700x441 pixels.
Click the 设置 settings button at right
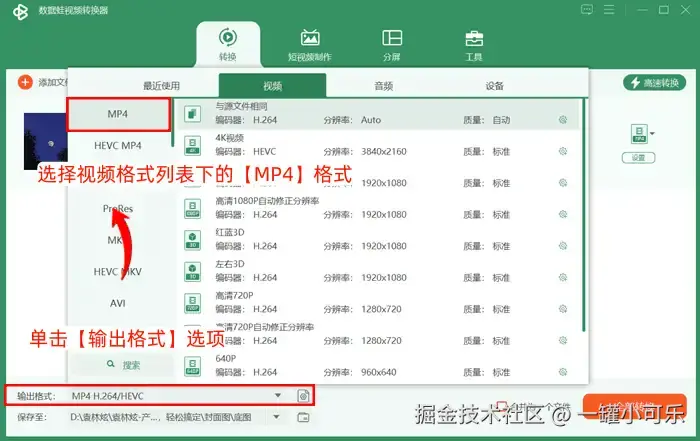tap(638, 158)
